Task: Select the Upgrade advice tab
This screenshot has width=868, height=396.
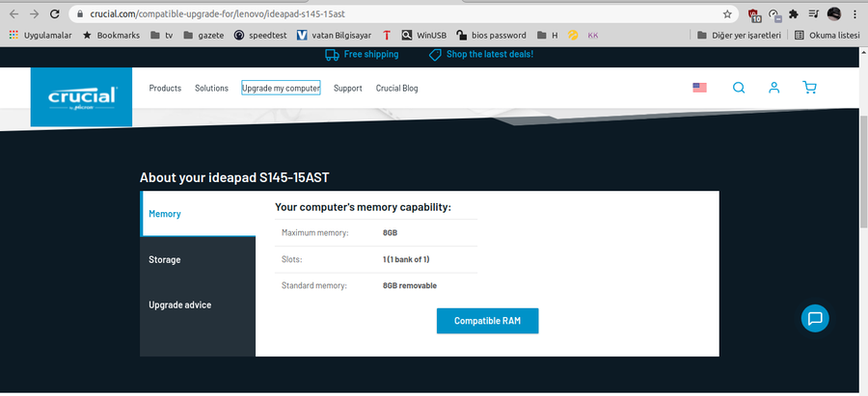Action: pyautogui.click(x=198, y=304)
